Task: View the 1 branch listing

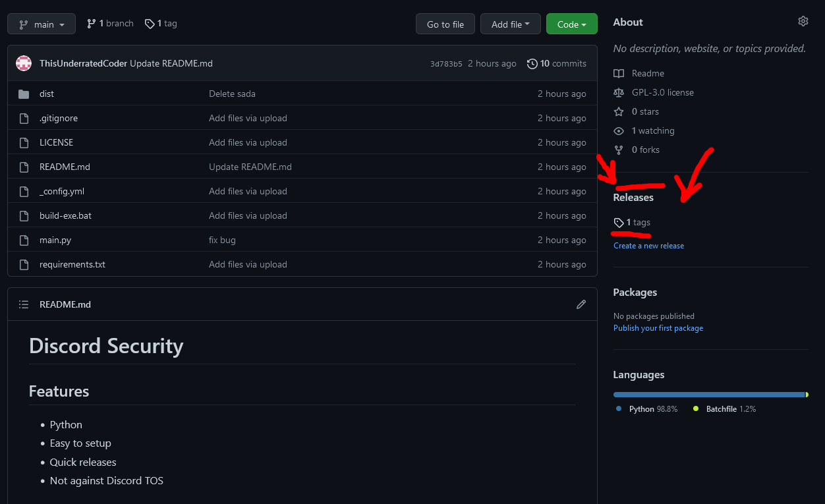Action: [109, 23]
